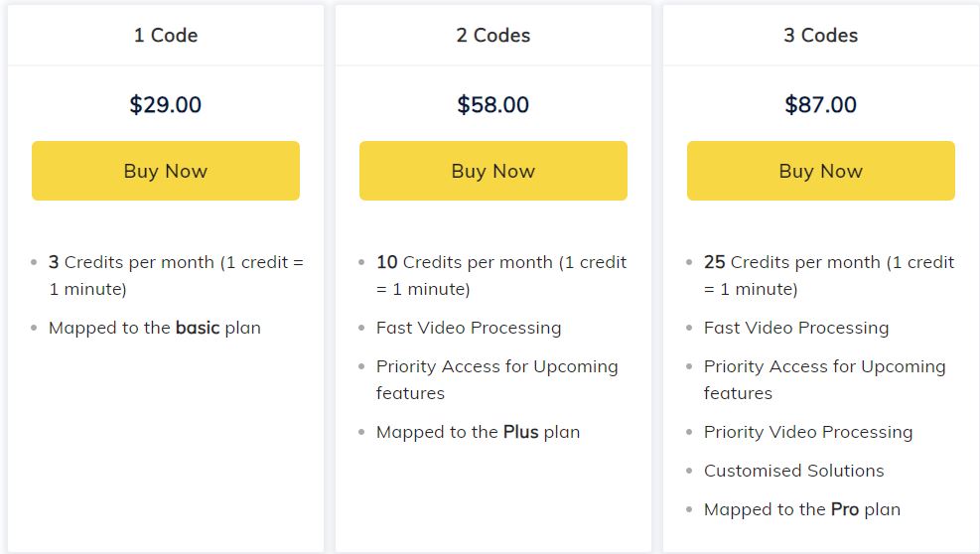
Task: Click Mapped to the Plus plan
Action: click(478, 432)
